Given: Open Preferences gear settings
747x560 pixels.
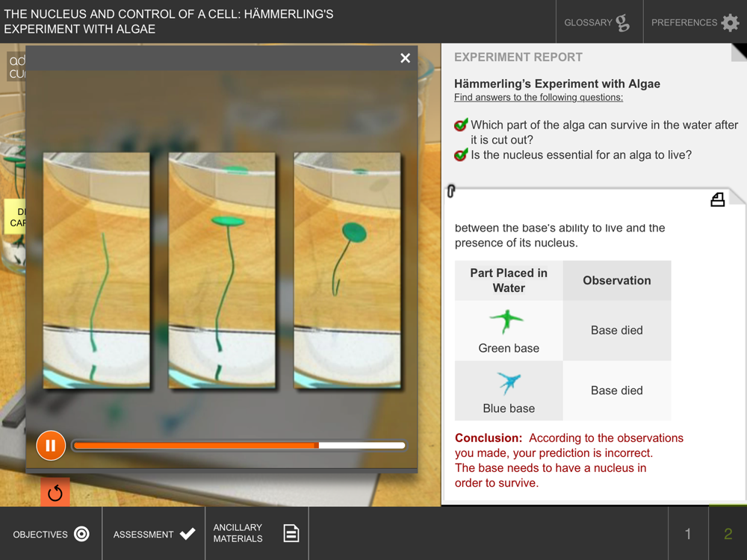Looking at the screenshot, I should [695, 22].
